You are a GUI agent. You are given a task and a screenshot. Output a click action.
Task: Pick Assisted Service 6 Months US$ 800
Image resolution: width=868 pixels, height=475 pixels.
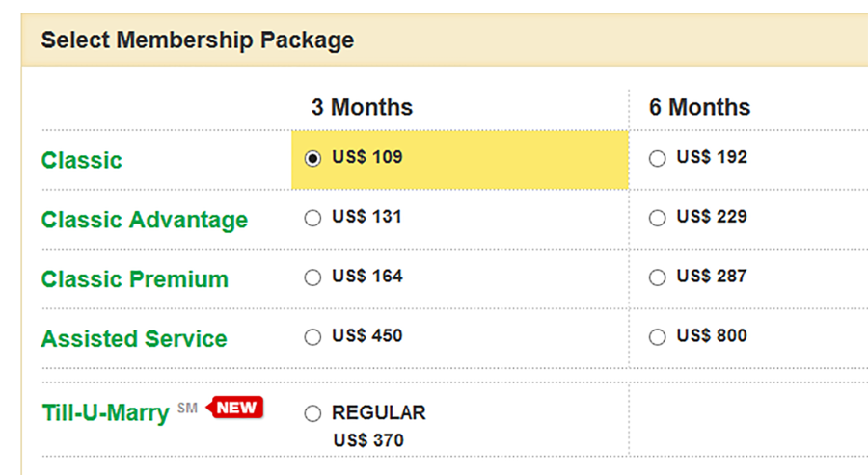click(x=657, y=337)
